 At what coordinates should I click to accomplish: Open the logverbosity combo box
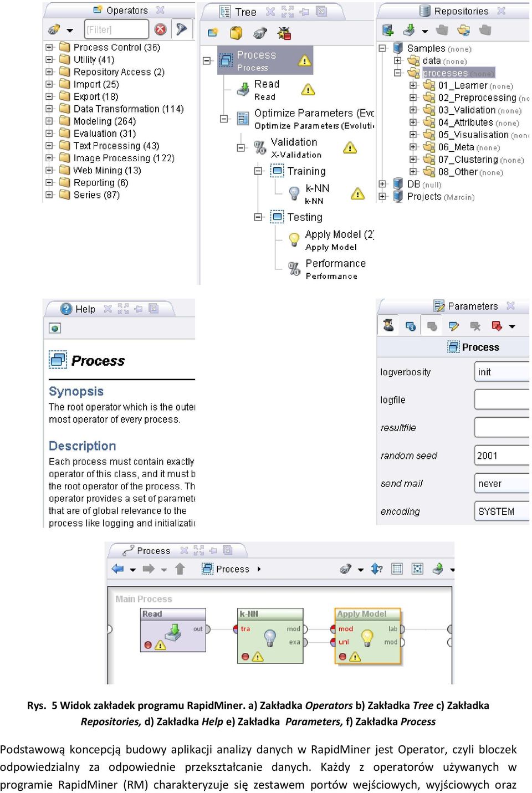(502, 372)
